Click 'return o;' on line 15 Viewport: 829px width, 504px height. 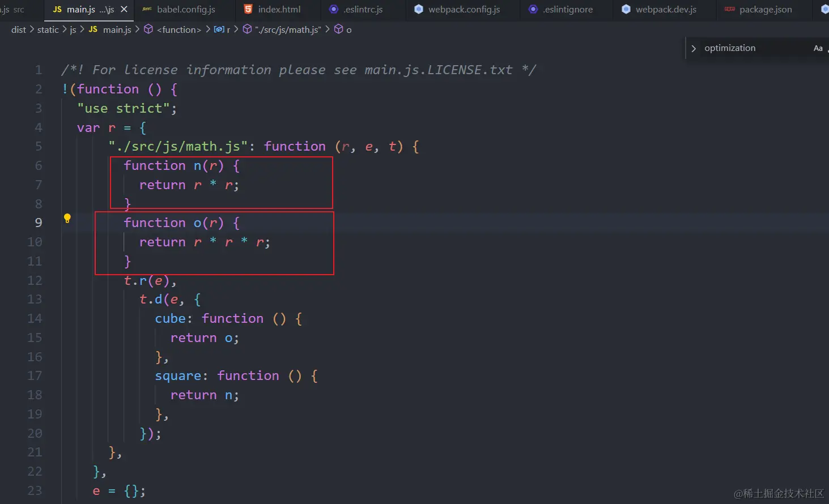[205, 338]
